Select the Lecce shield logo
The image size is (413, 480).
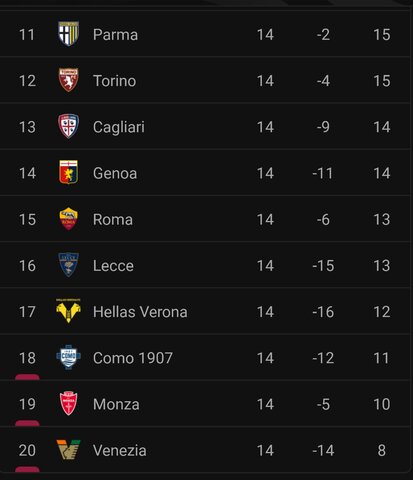68,265
